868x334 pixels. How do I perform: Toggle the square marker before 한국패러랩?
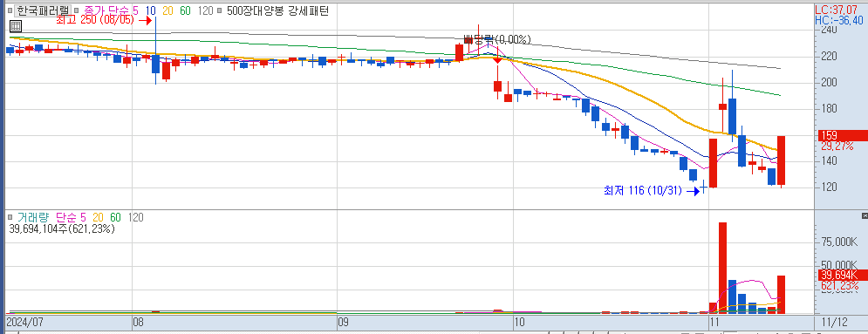(10, 10)
